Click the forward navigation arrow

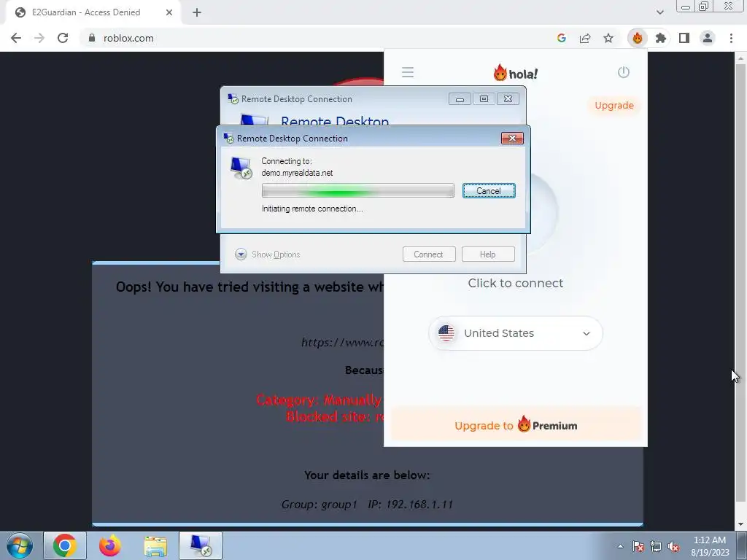39,38
